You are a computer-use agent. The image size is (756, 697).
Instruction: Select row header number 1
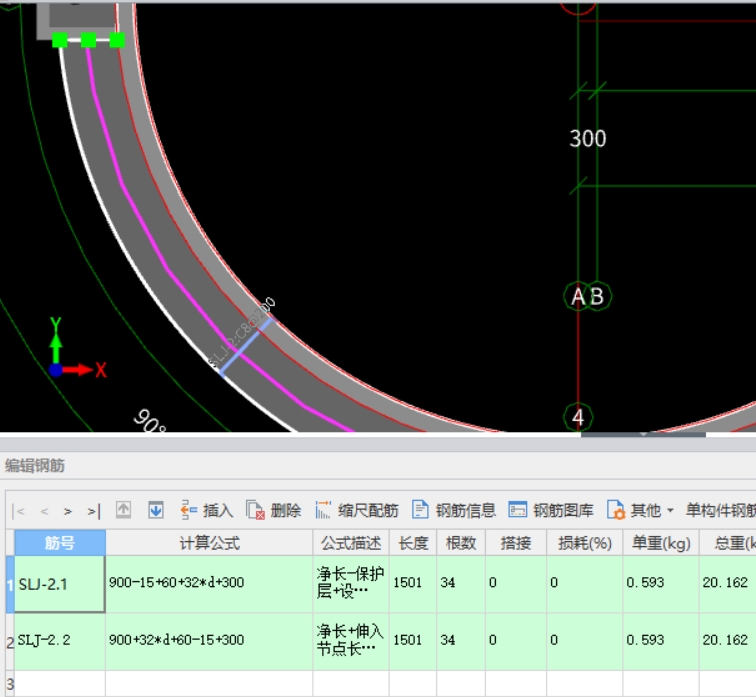click(10, 584)
